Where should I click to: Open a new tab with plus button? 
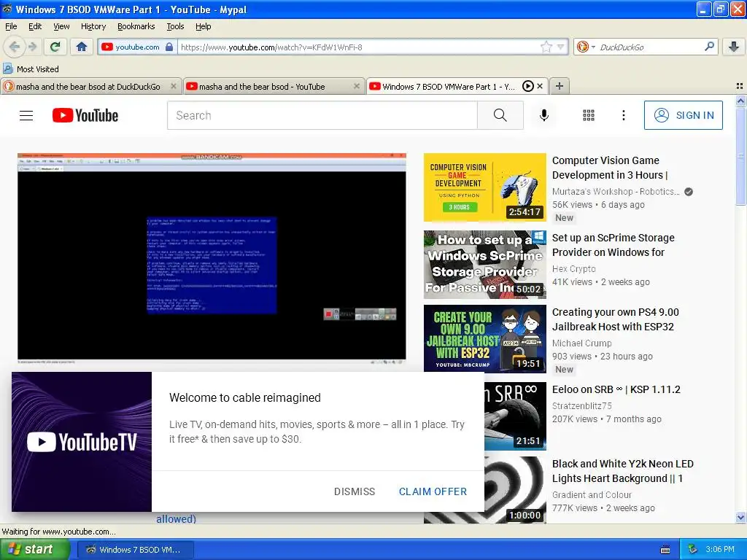pos(560,86)
